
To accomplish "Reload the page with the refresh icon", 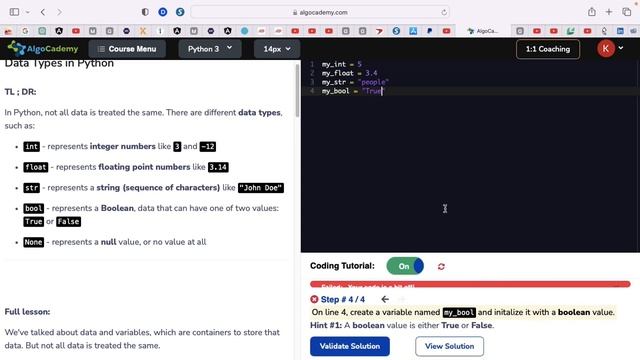I will pyautogui.click(x=444, y=13).
